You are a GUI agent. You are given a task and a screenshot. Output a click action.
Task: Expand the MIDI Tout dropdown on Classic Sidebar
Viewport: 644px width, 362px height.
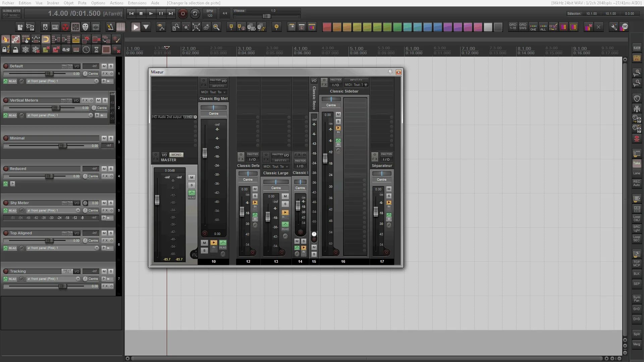366,85
